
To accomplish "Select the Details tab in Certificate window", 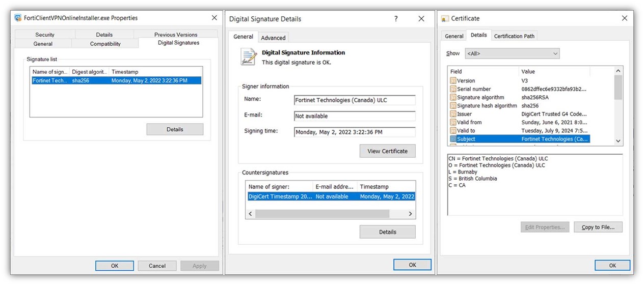I will tap(478, 35).
